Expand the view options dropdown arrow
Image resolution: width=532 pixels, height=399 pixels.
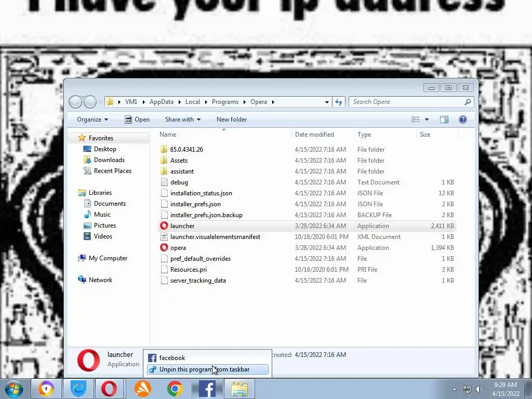[x=427, y=119]
